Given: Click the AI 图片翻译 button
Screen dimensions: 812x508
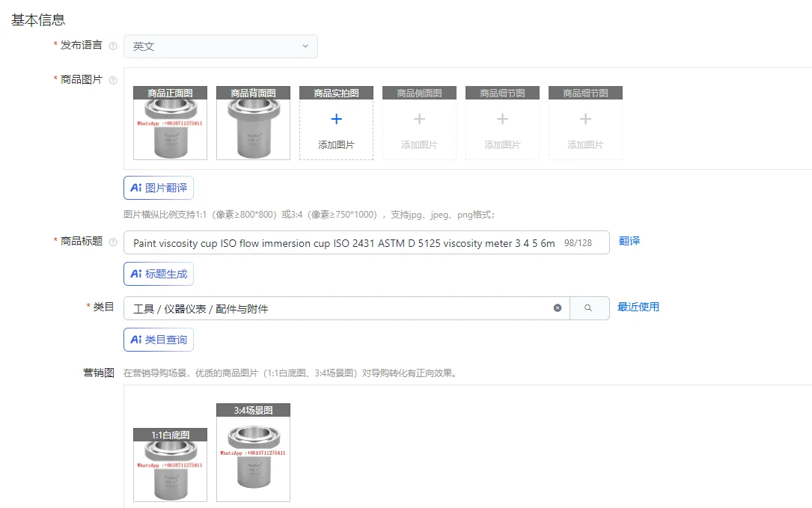Looking at the screenshot, I should tap(159, 188).
